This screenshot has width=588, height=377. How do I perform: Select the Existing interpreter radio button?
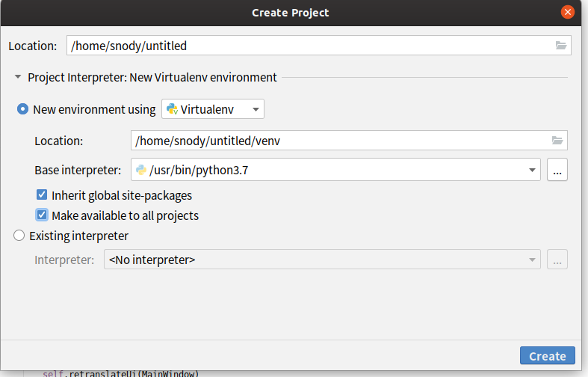coord(19,236)
